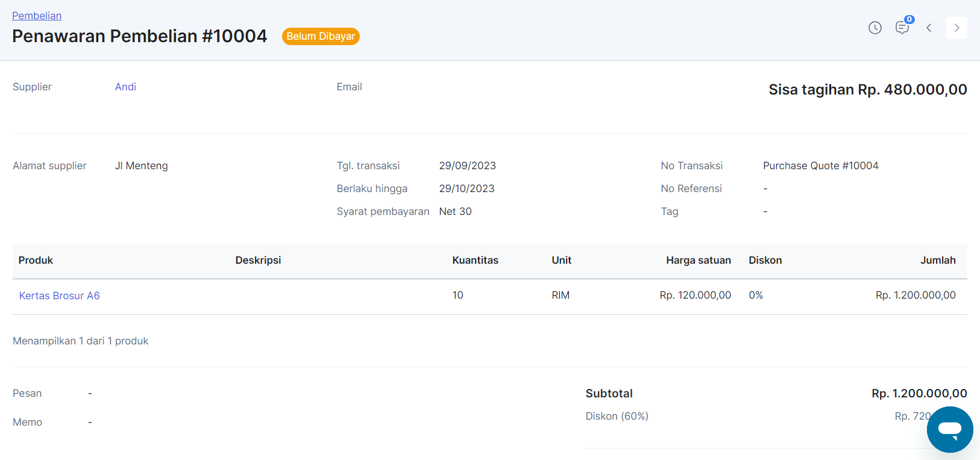This screenshot has height=460, width=980.
Task: Click the Produk column header
Action: coord(36,260)
